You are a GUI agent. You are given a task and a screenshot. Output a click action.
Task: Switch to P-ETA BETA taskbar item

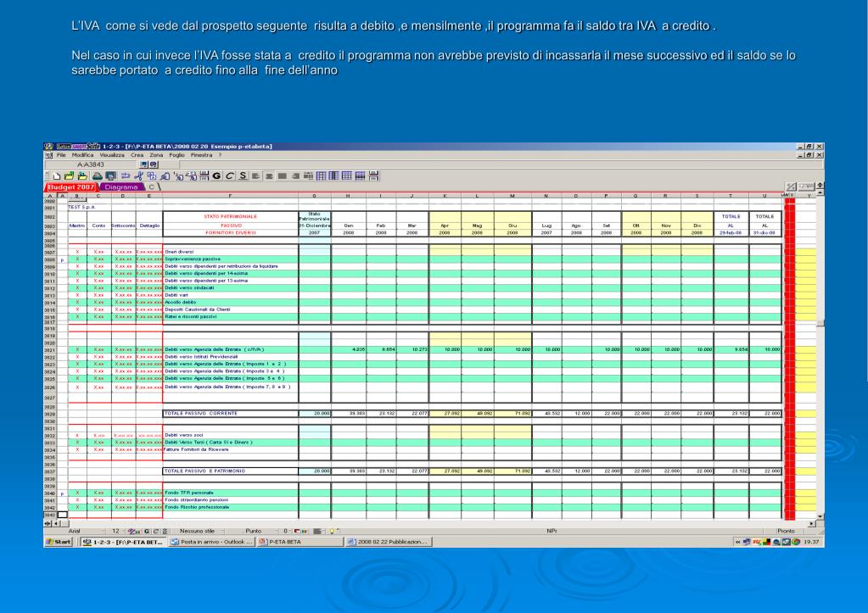(300, 542)
